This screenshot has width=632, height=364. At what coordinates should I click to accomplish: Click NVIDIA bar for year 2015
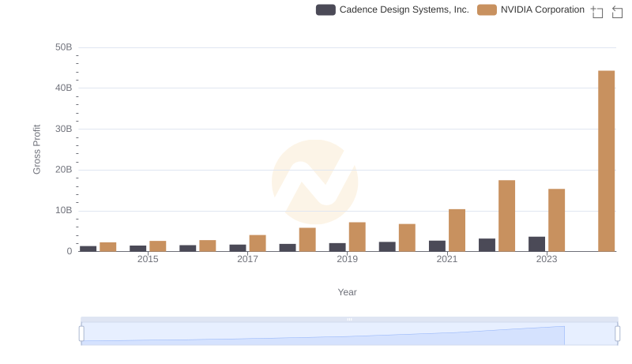pos(157,246)
